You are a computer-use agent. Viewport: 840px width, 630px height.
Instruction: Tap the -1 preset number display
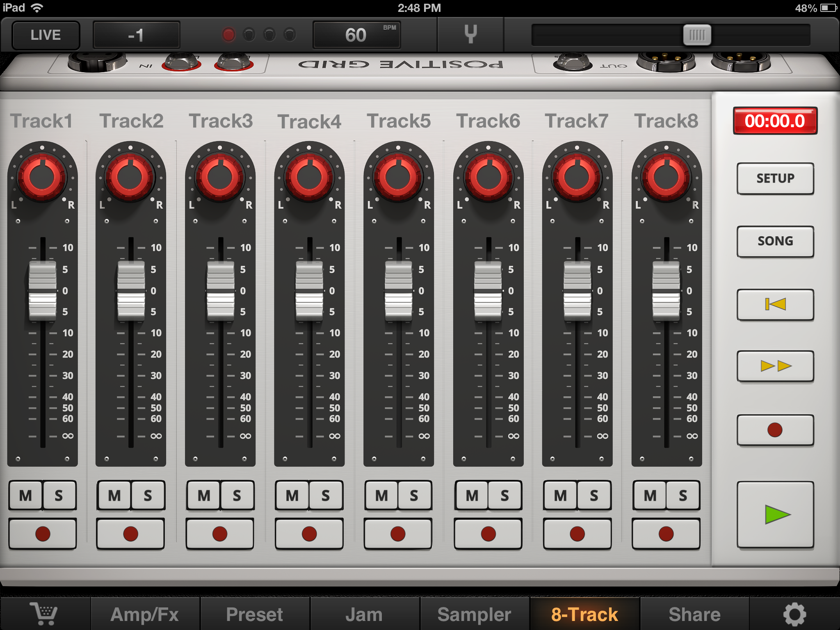pos(136,35)
